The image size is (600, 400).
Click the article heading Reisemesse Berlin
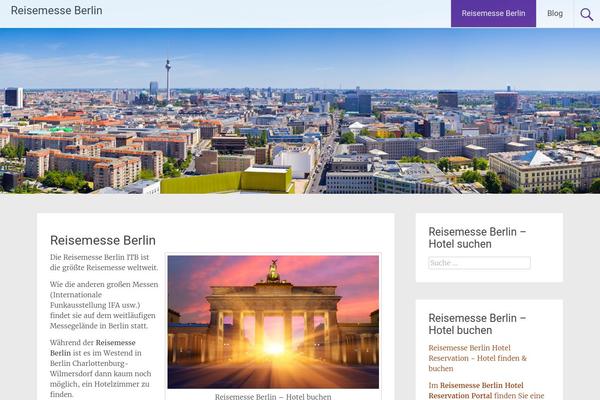[103, 240]
